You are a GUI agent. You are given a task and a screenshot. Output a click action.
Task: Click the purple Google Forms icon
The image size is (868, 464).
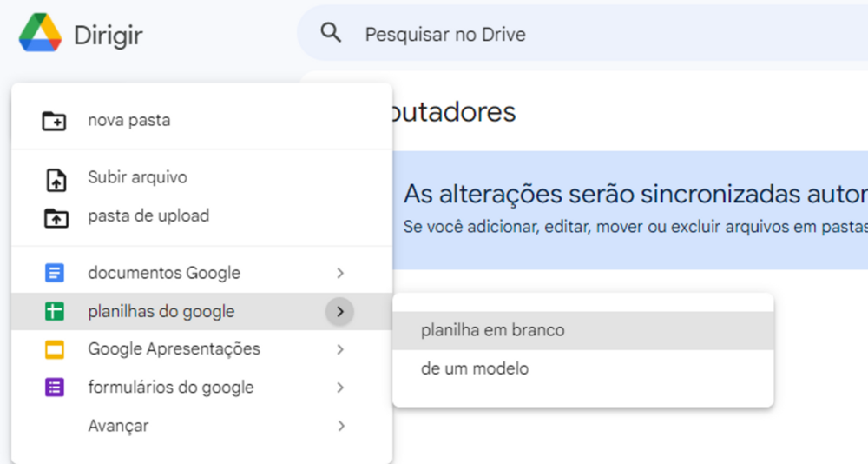click(54, 387)
